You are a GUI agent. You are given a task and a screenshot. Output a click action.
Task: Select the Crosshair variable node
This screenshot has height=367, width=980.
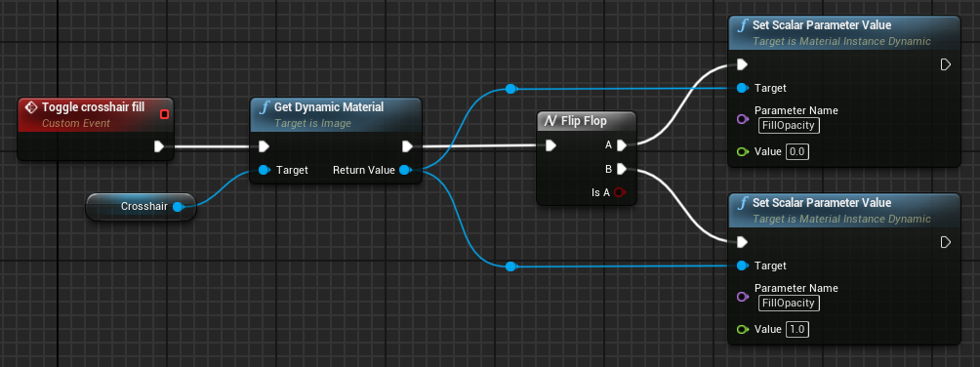pyautogui.click(x=142, y=206)
